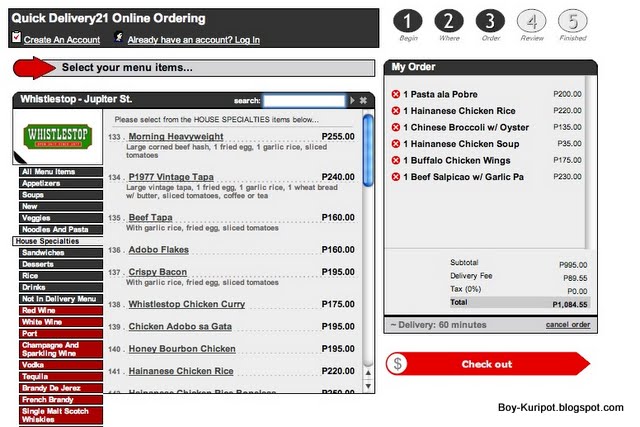Add Morning Heavyweight to order

pos(176,136)
